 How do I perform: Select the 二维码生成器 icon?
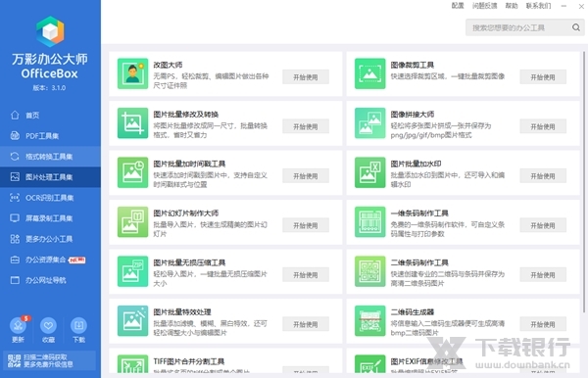tap(369, 321)
